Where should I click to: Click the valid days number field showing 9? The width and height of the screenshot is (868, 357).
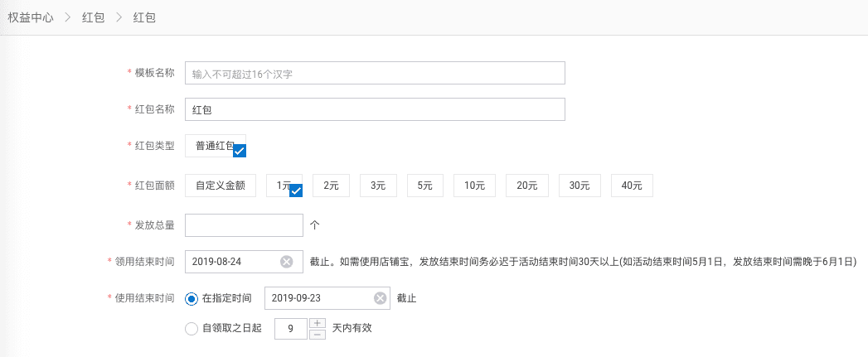click(x=291, y=328)
